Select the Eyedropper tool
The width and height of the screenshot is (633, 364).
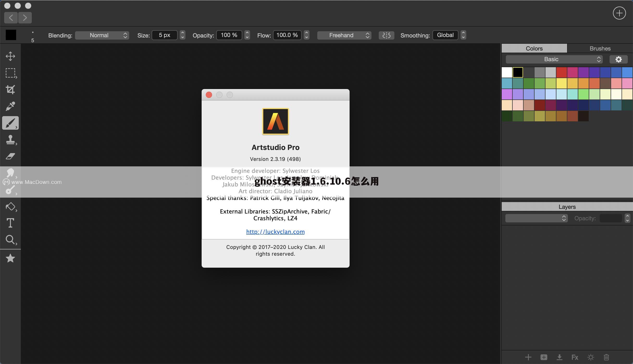[x=10, y=106]
